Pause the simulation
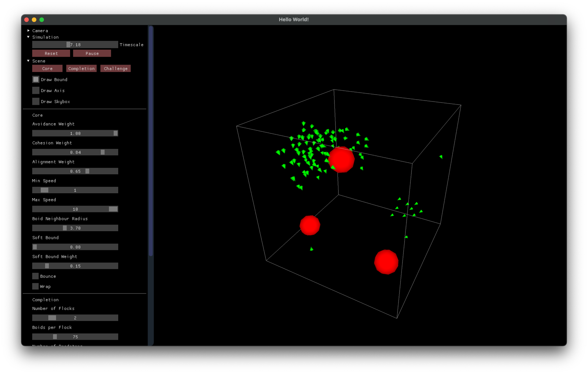 point(92,53)
